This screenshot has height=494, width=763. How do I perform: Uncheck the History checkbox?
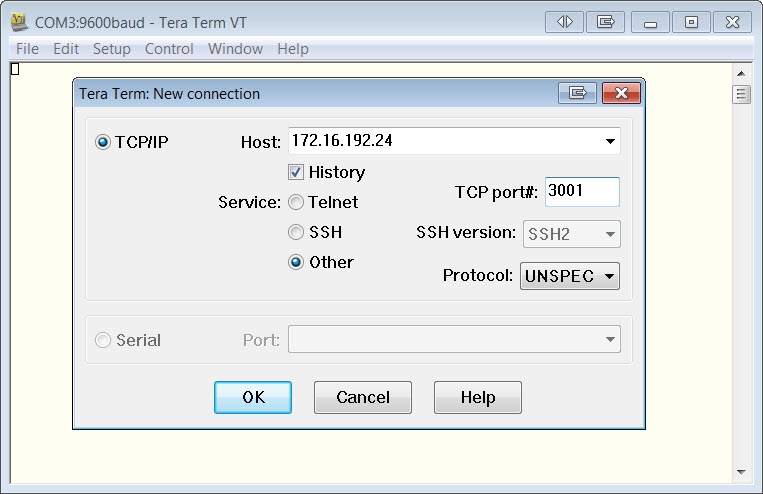(296, 172)
